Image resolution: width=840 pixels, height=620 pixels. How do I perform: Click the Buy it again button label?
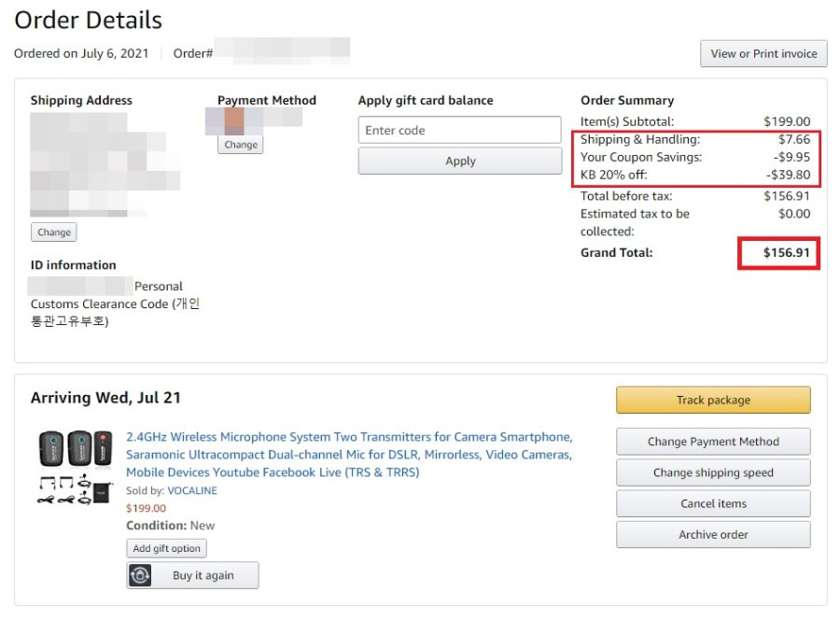203,575
